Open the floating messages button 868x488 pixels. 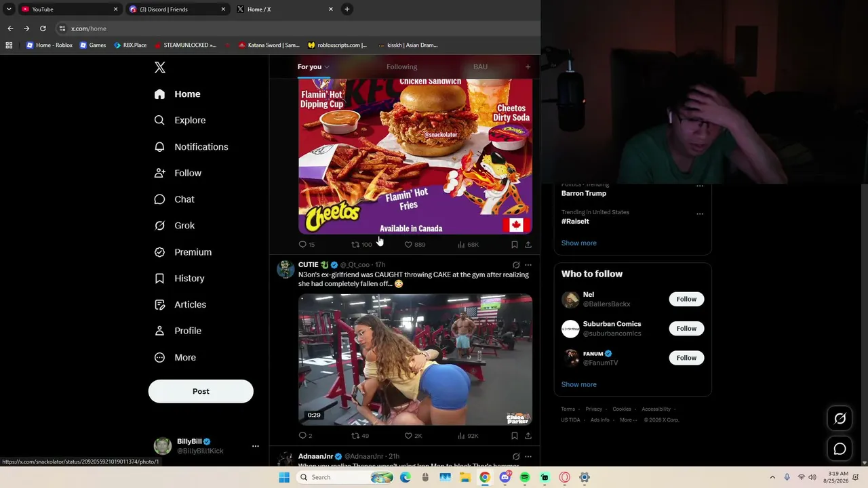pos(840,449)
